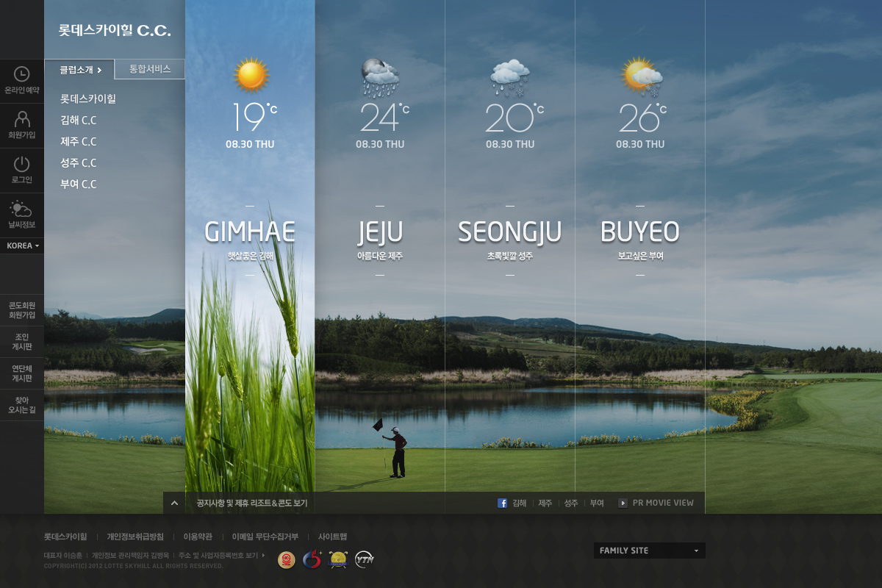Open 날씨정보 weather icon in sidebar

point(21,209)
